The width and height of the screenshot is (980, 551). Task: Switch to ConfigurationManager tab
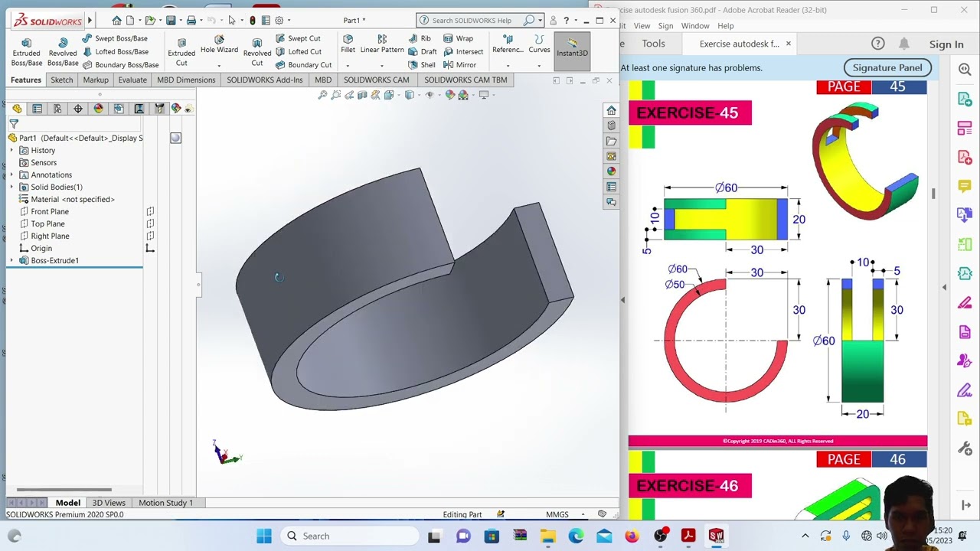[x=57, y=109]
